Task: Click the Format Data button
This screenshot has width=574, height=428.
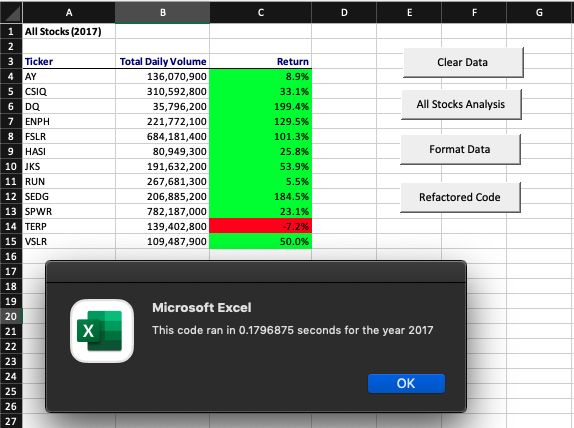Action: pos(460,149)
